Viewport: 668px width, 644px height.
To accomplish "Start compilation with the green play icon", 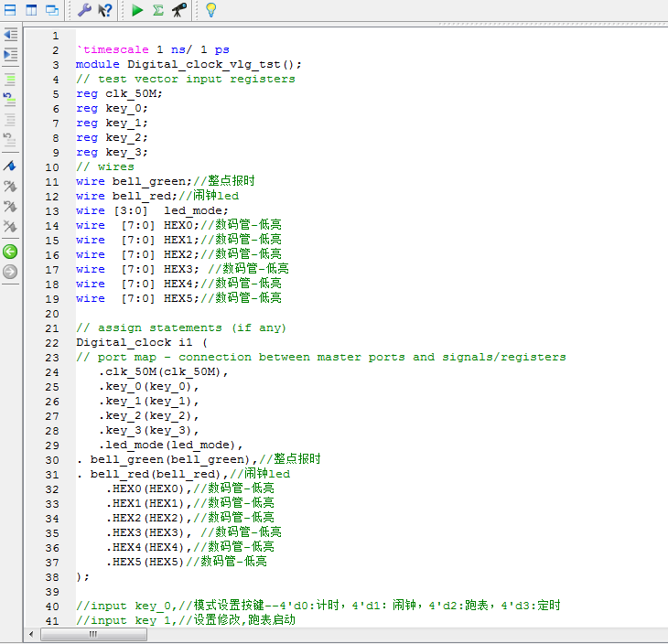I will pyautogui.click(x=137, y=10).
